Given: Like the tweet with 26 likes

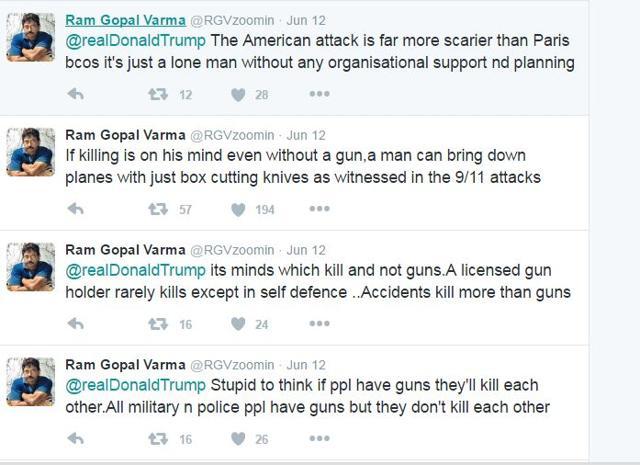Looking at the screenshot, I should [x=238, y=439].
